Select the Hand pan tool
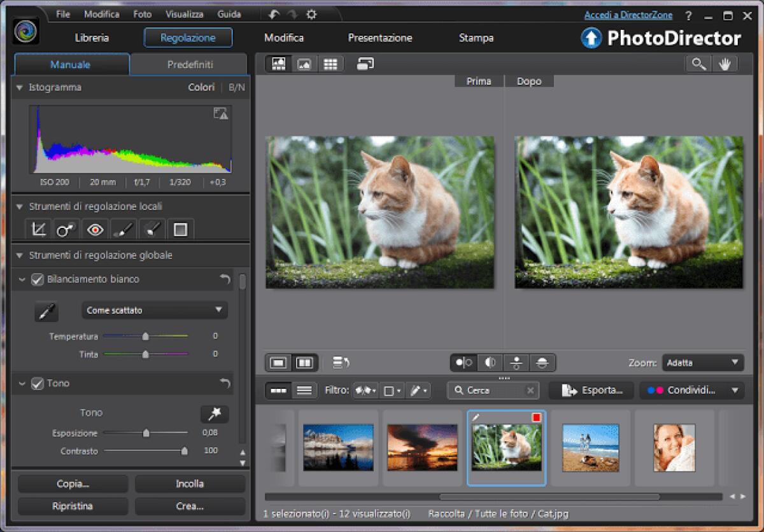 point(725,64)
